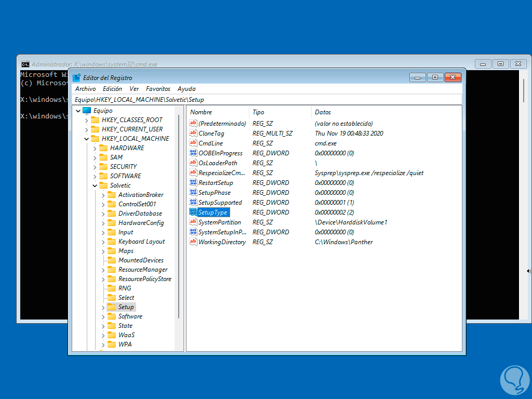Select the OOBEInProgress DWORD icon

193,153
